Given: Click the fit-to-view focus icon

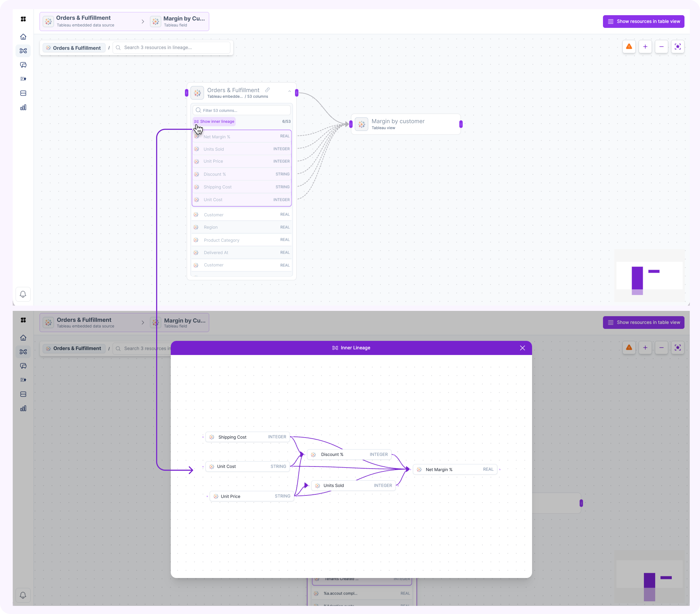Looking at the screenshot, I should (677, 47).
